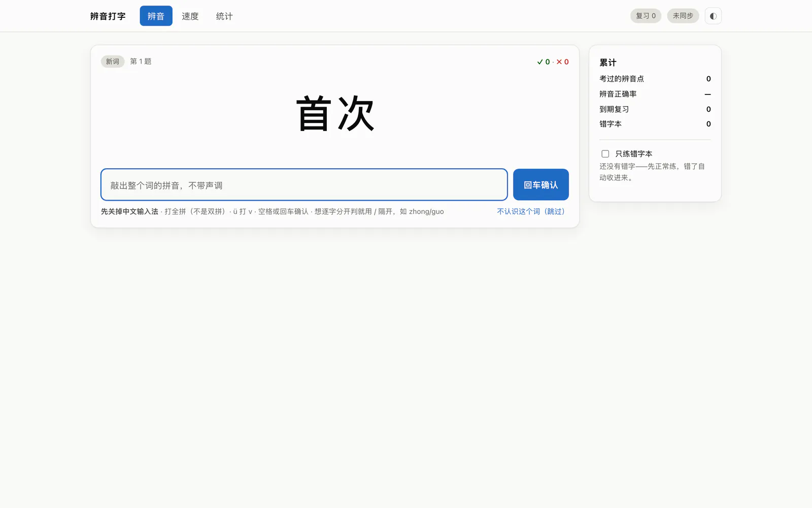Viewport: 812px width, 508px height.
Task: Click the 第 1 题 question counter
Action: (141, 61)
